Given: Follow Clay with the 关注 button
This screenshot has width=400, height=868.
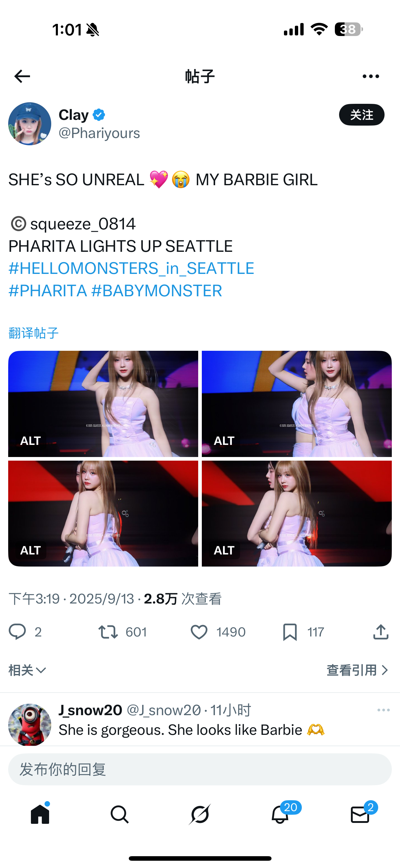Looking at the screenshot, I should click(362, 115).
